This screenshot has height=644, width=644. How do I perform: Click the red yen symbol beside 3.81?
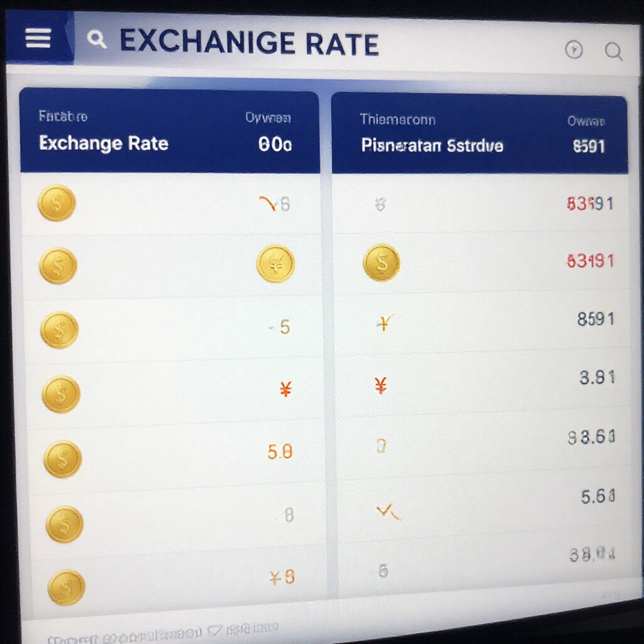click(380, 386)
